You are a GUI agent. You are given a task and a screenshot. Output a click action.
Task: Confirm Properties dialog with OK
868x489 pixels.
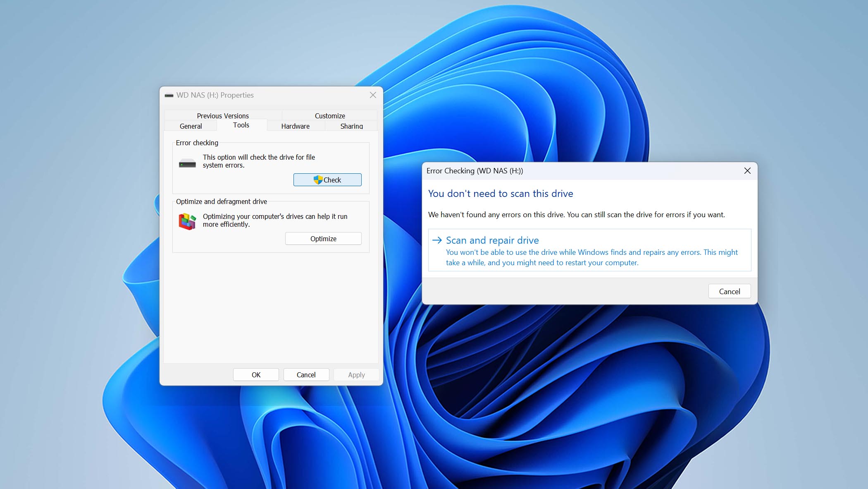click(x=256, y=374)
